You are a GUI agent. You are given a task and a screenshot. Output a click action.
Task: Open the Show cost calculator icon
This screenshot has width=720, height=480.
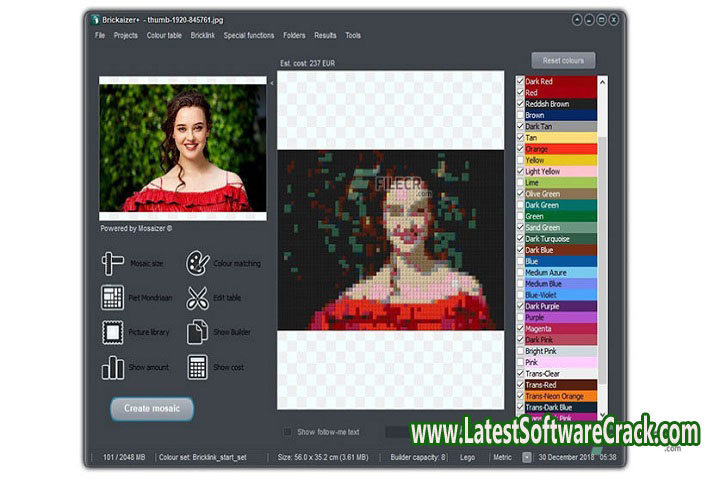197,367
